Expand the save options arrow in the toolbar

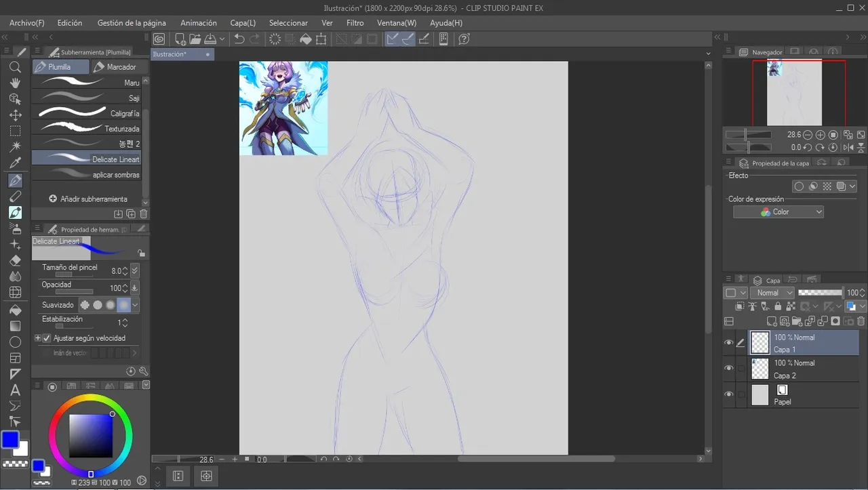click(x=222, y=39)
